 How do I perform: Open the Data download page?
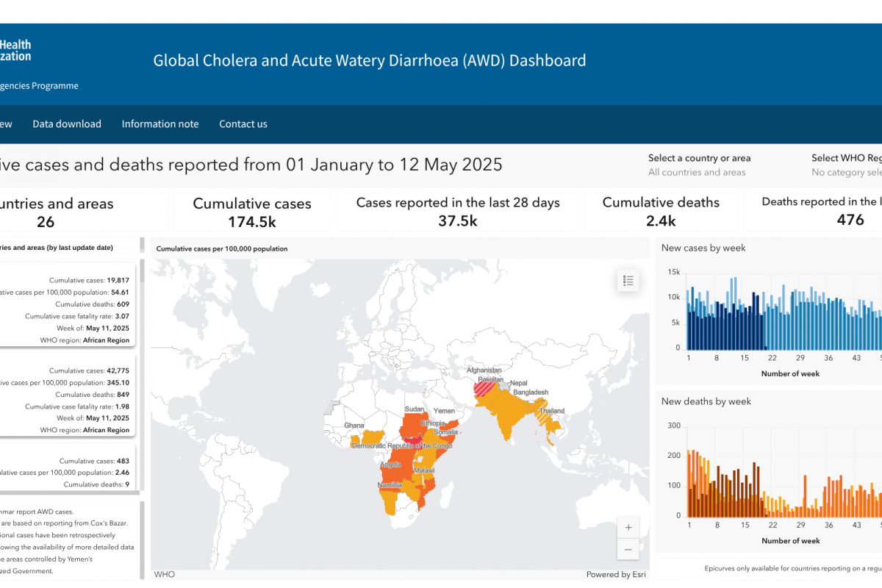click(x=67, y=124)
